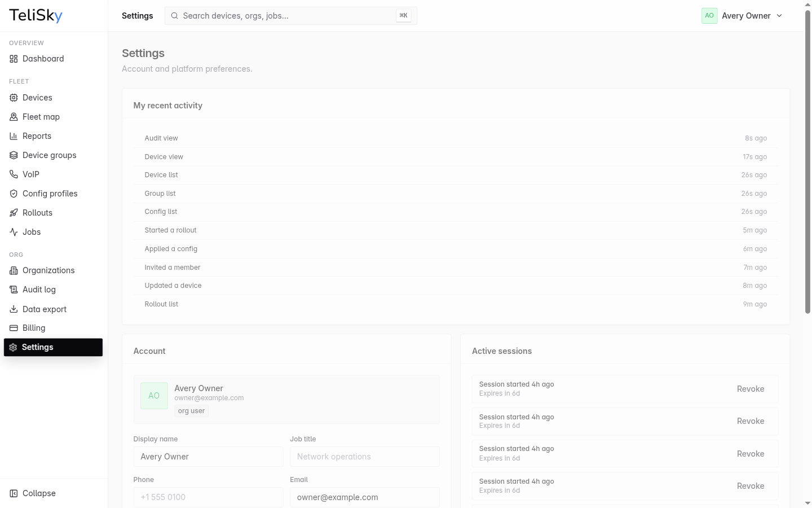812x508 pixels.
Task: Click the Config profiles shield icon
Action: pos(14,194)
